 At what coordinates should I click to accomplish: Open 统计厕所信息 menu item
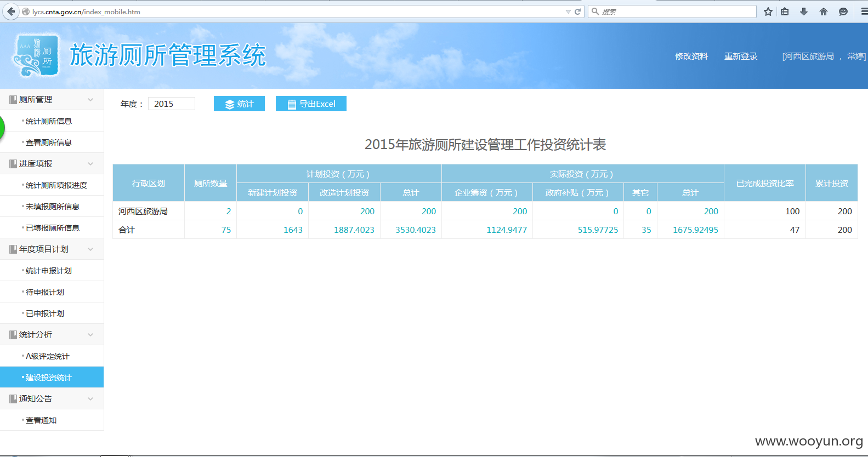[52, 121]
